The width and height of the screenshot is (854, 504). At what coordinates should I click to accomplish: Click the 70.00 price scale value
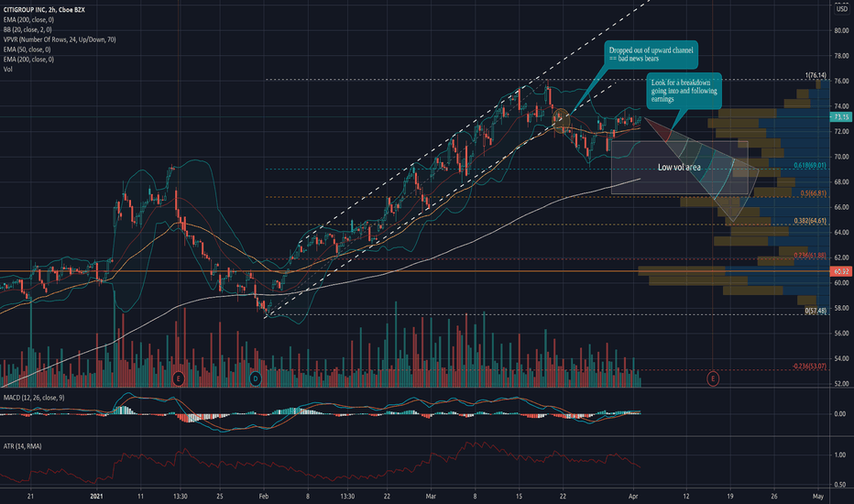click(x=841, y=157)
